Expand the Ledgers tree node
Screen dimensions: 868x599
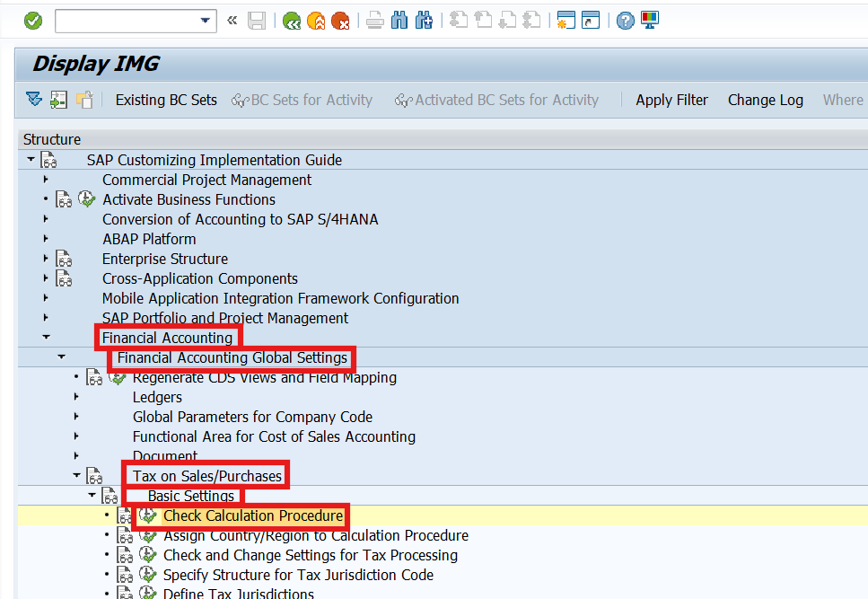point(75,397)
